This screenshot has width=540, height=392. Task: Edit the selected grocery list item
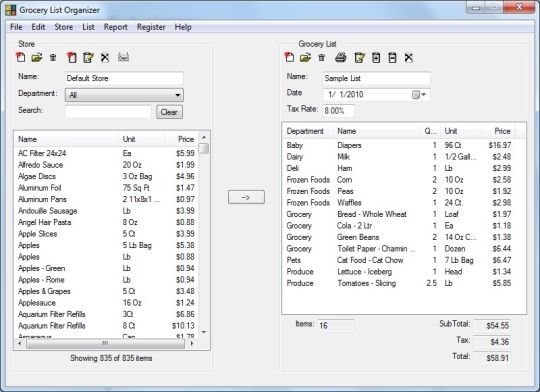[x=359, y=57]
